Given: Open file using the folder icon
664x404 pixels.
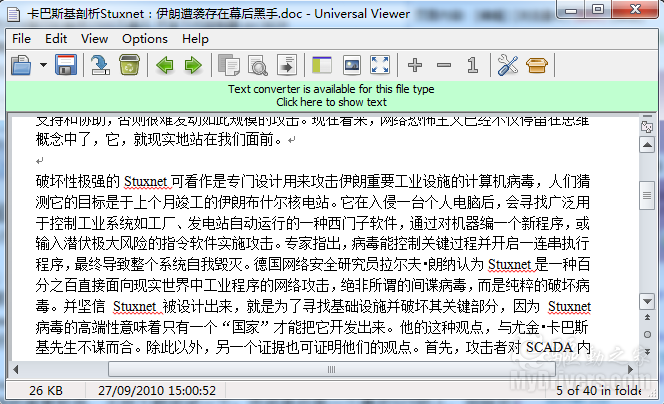Looking at the screenshot, I should (x=21, y=65).
